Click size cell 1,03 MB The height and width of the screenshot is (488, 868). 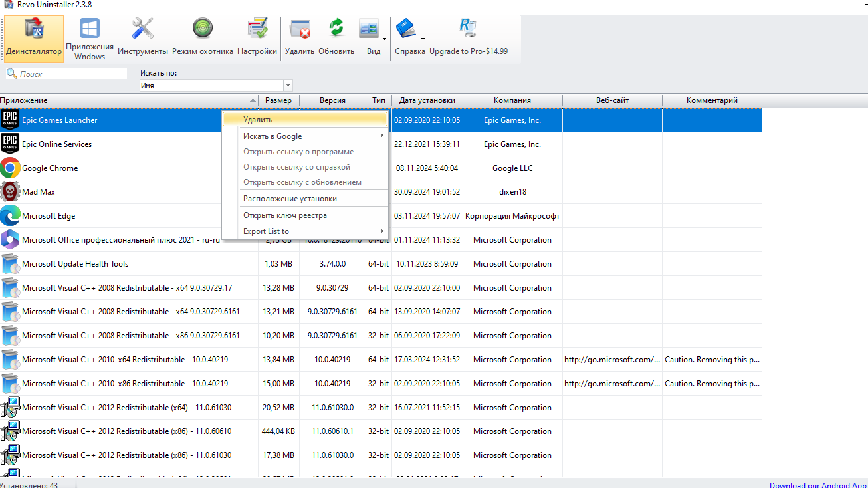click(x=278, y=264)
